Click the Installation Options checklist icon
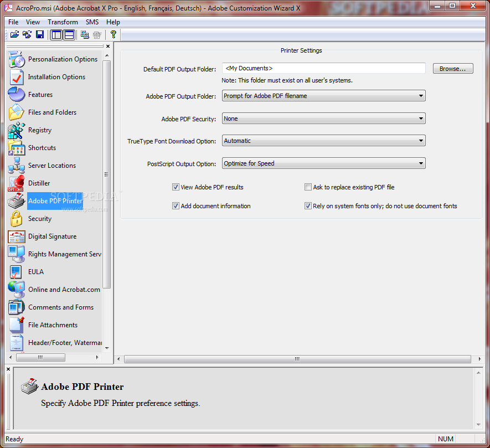The height and width of the screenshot is (448, 490). point(16,77)
